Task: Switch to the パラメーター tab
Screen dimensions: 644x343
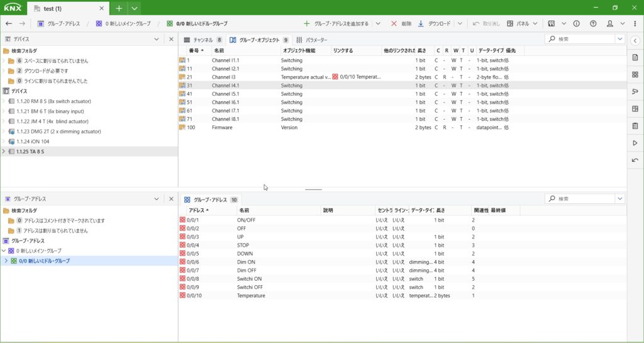Action: (312, 40)
